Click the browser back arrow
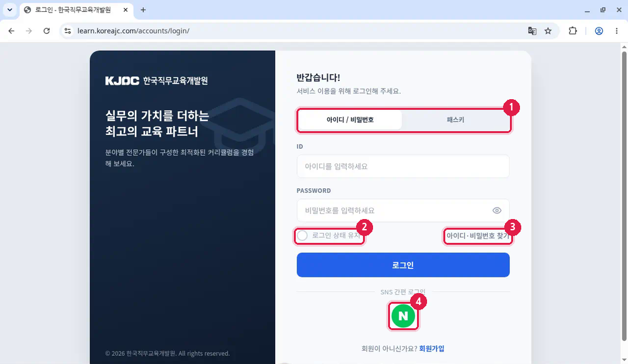628x364 pixels. pos(11,31)
